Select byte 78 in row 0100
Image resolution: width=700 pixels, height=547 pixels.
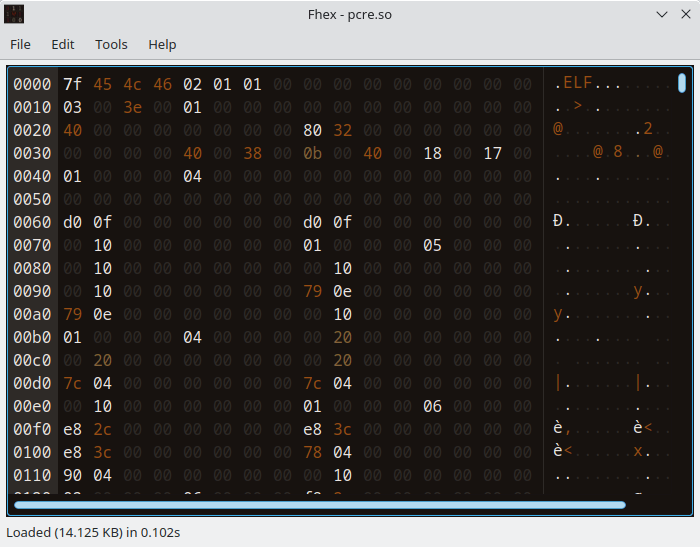pos(312,453)
